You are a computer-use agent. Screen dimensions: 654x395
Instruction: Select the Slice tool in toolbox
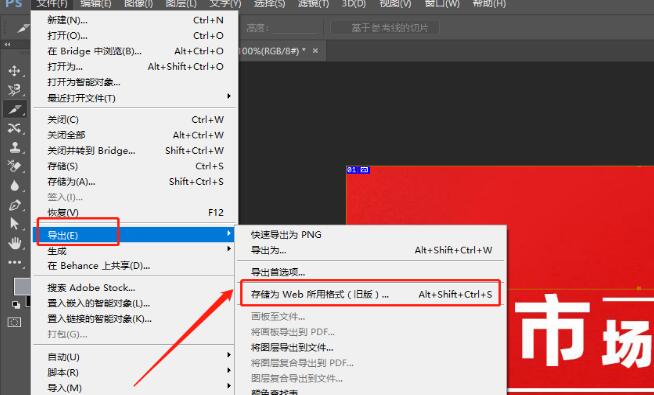[15, 109]
